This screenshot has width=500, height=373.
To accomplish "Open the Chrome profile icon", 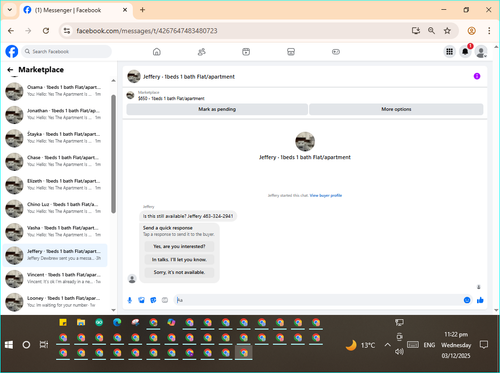I will (471, 31).
